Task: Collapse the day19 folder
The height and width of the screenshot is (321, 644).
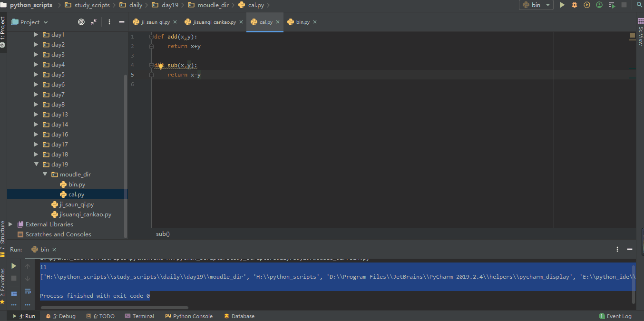Action: [x=36, y=165]
